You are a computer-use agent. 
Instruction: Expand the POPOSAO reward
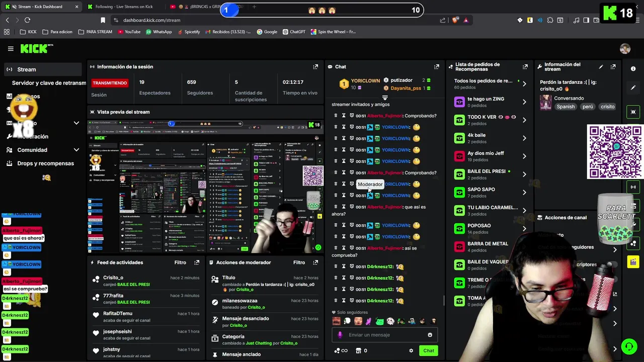pyautogui.click(x=524, y=228)
